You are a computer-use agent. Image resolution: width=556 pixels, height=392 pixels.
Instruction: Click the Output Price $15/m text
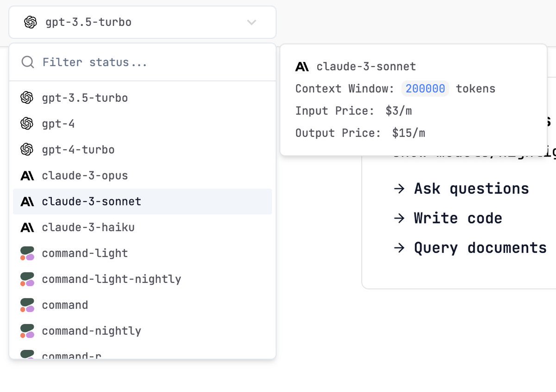point(360,133)
